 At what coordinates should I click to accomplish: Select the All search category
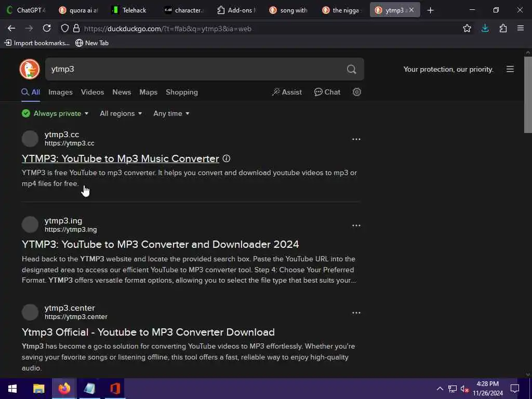click(31, 92)
